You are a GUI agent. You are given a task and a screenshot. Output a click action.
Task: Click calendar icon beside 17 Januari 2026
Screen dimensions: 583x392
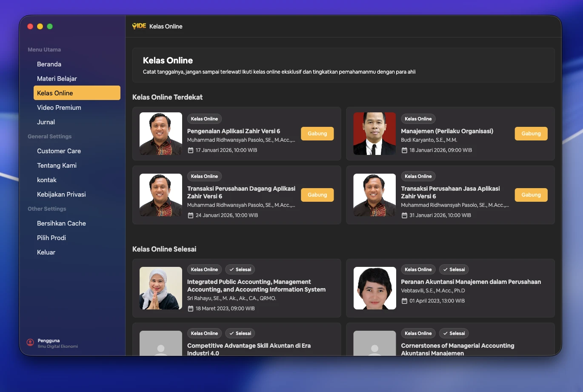191,150
